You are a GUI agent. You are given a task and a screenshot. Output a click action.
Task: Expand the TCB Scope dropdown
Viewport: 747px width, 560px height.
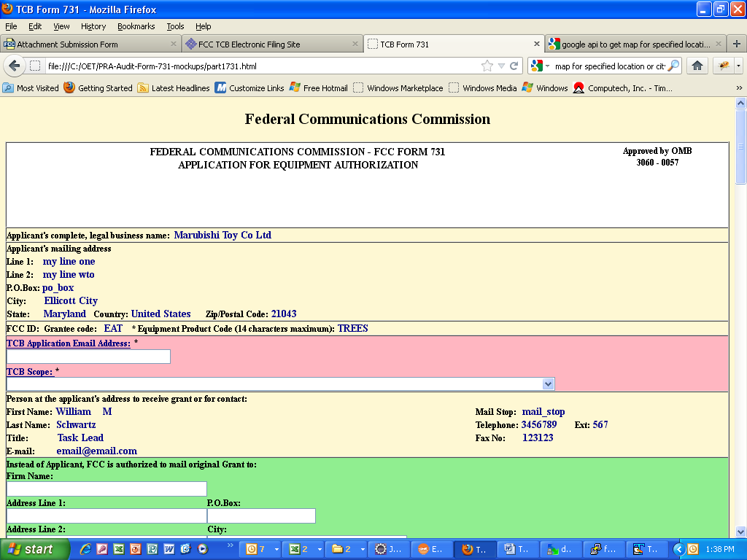pos(548,384)
